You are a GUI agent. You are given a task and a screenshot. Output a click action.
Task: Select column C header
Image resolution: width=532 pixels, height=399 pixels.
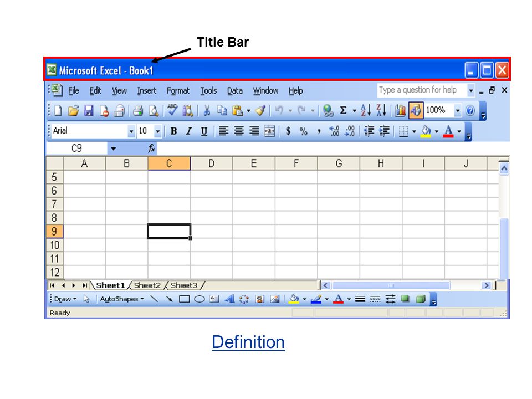click(169, 163)
